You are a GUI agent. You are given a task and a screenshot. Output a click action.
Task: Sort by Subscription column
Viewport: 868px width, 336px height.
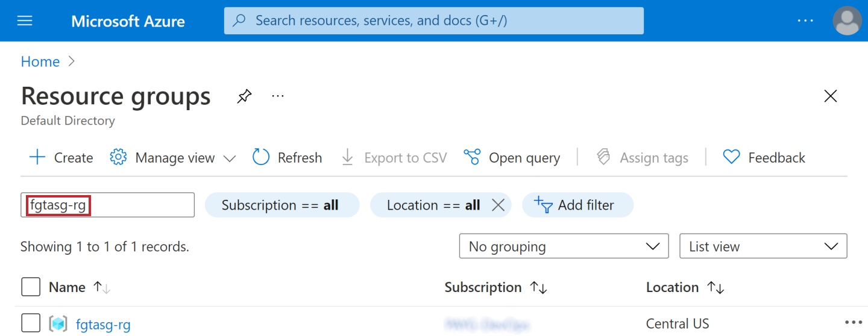click(483, 287)
